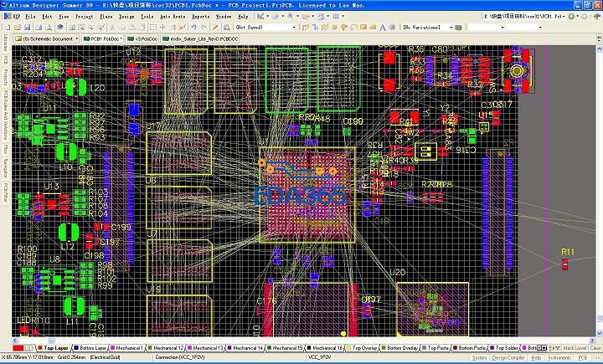Image resolution: width=603 pixels, height=364 pixels.
Task: Click the layer set LS icon
Action: point(28,347)
